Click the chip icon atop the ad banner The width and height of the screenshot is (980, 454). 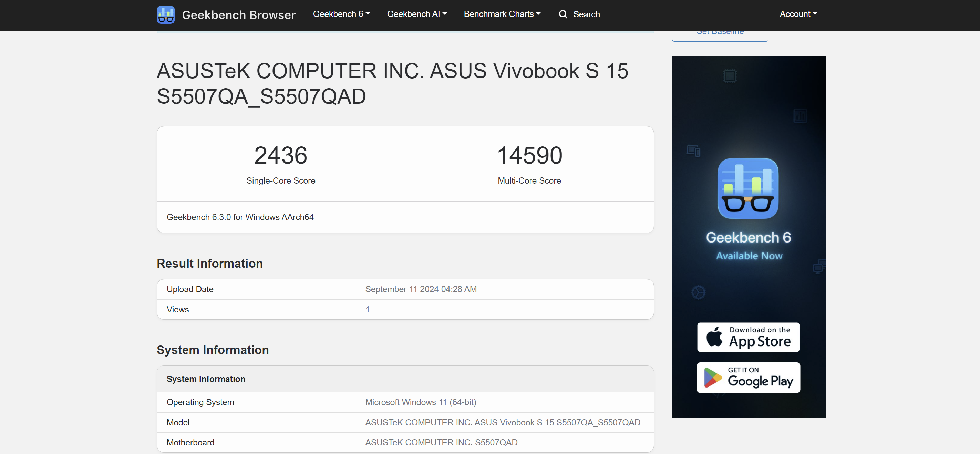pyautogui.click(x=729, y=76)
